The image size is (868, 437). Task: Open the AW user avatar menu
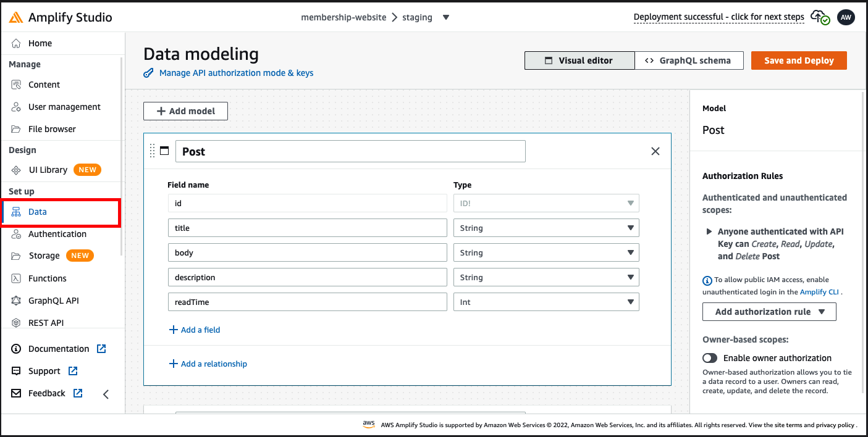pos(846,17)
